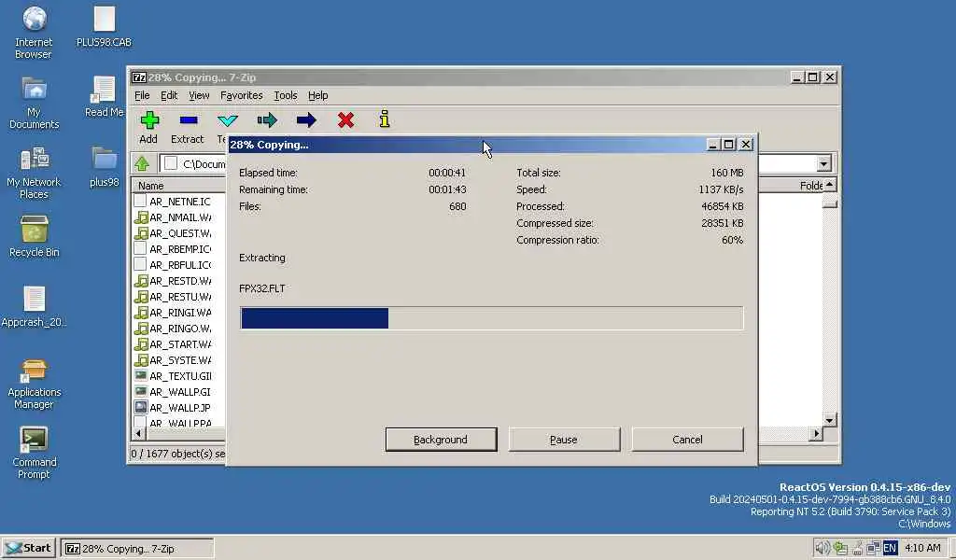Open the Edit menu
This screenshot has height=560, width=956.
(169, 95)
